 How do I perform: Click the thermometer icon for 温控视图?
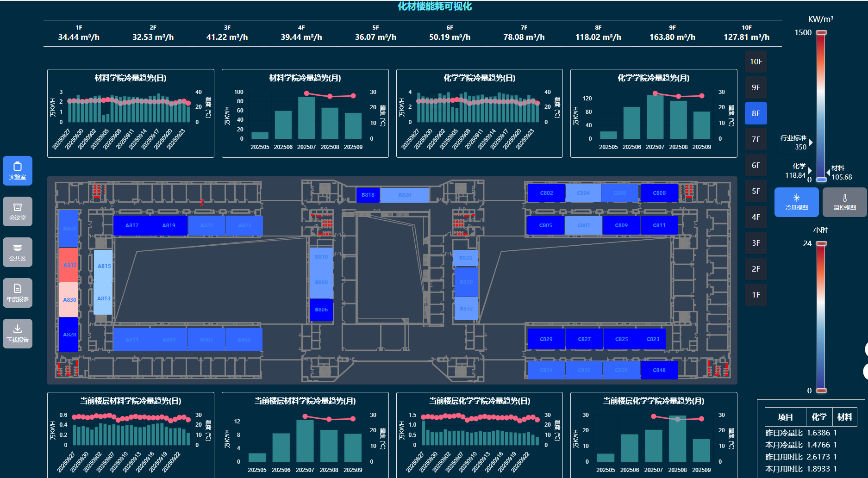point(844,198)
